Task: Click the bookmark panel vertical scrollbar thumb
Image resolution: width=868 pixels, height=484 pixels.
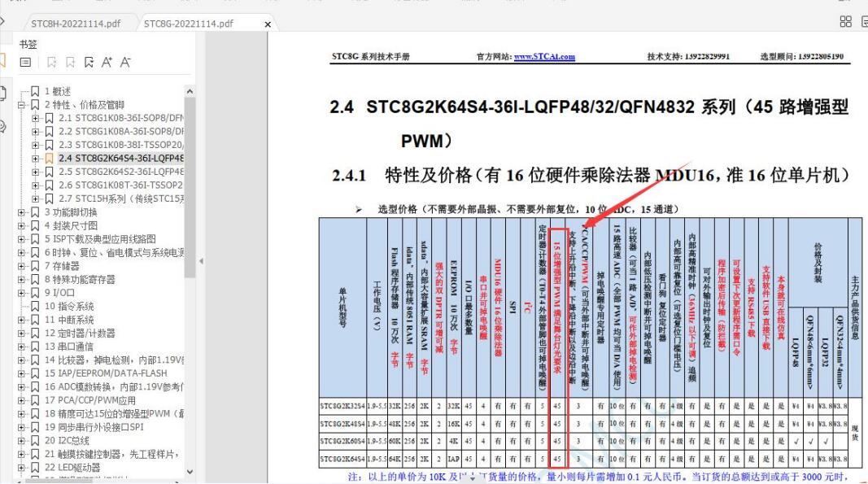Action: coord(190,186)
